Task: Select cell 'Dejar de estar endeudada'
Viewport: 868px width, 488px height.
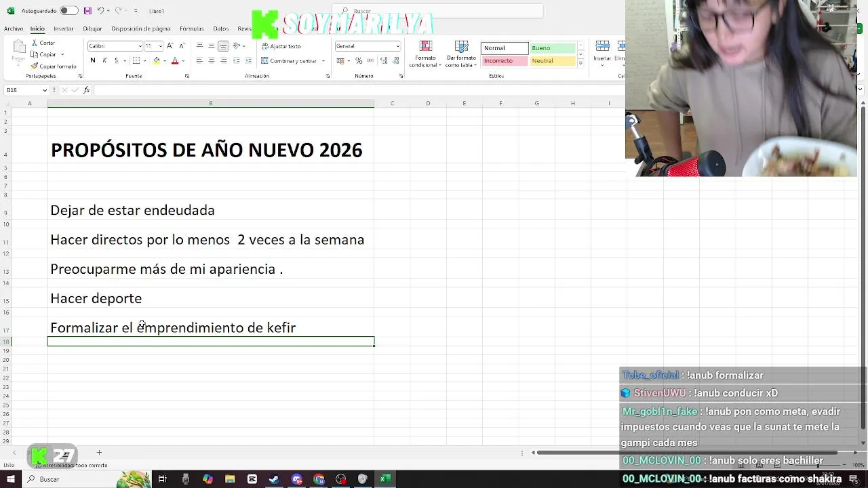Action: pyautogui.click(x=210, y=210)
